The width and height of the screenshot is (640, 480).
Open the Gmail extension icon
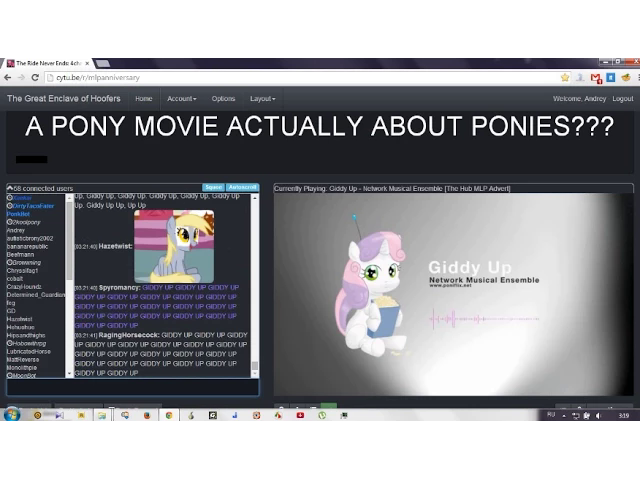(596, 77)
